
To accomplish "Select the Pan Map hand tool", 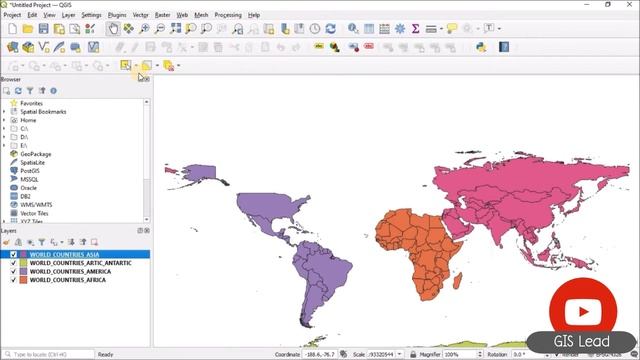I will pos(113,29).
